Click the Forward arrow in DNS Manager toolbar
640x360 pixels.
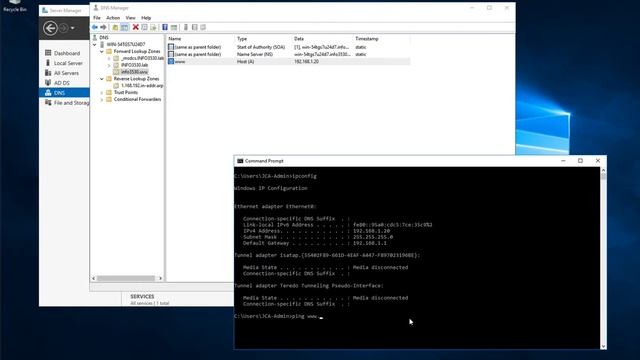103,27
